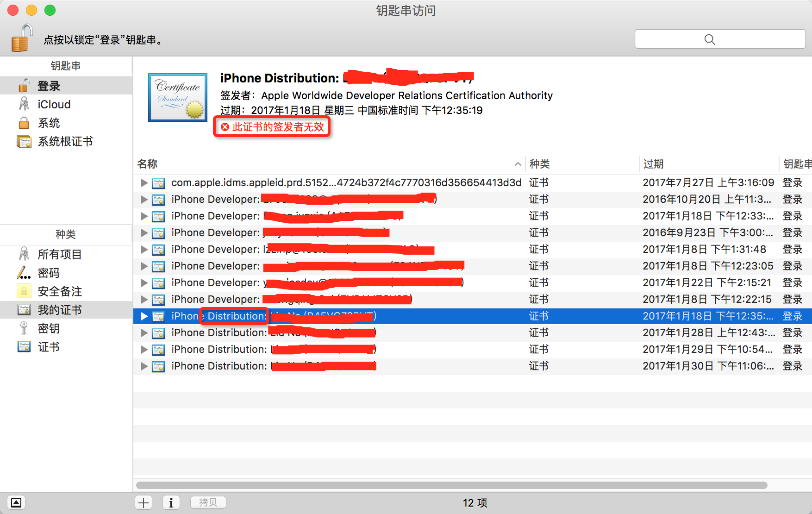Expand iPhone Developer row expiring 2017年1月18日

144,216
